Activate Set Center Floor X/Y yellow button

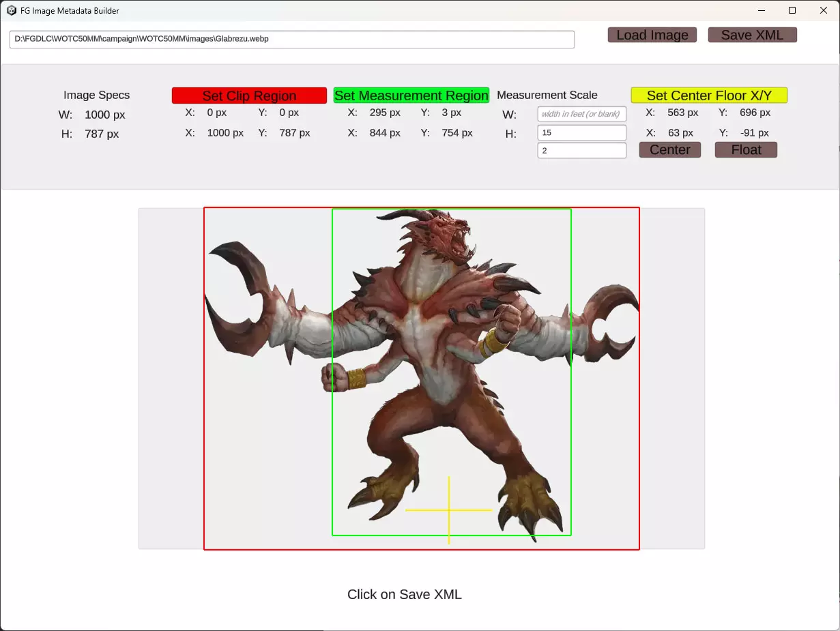click(709, 96)
